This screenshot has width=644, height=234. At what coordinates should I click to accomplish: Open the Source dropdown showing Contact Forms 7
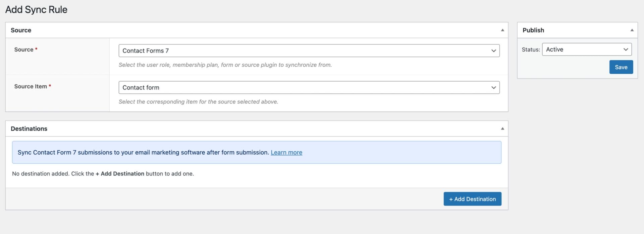click(x=309, y=51)
